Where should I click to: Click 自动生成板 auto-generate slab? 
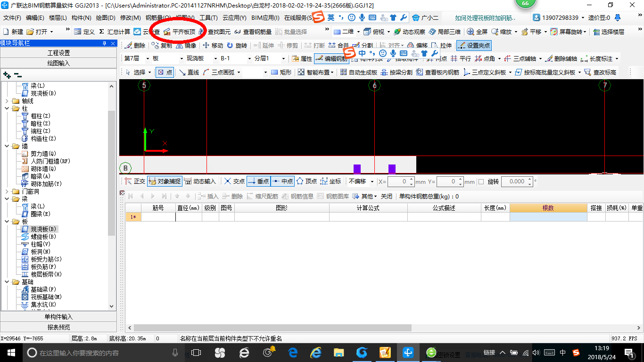pos(359,72)
